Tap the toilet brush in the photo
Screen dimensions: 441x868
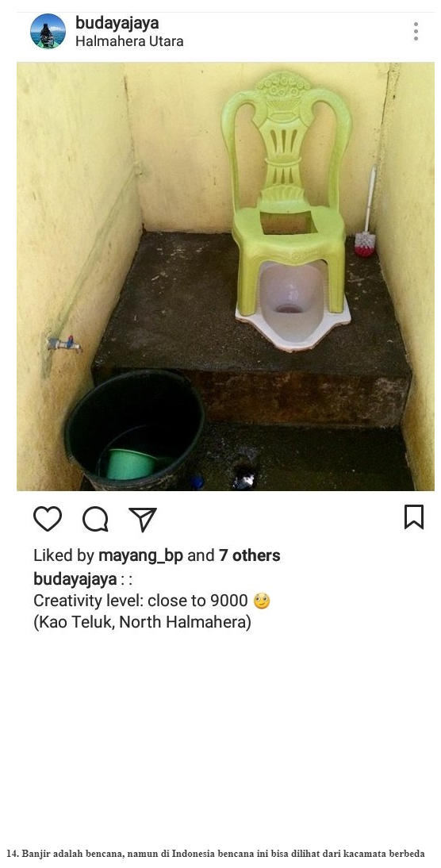tap(366, 212)
